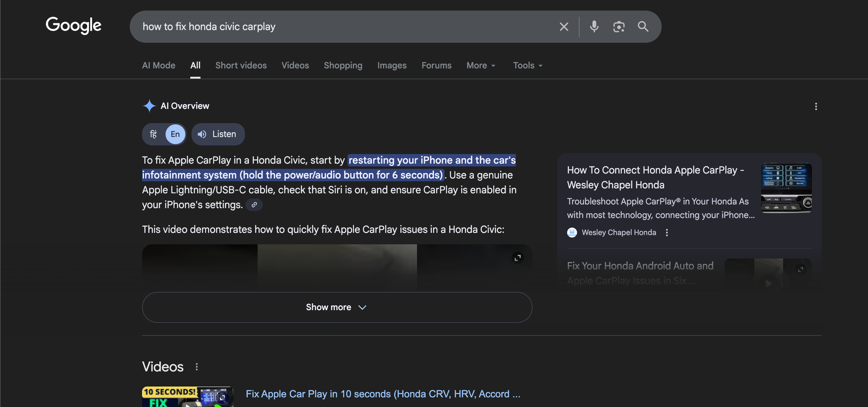Expand the embedded video to fullscreen
The image size is (868, 407).
[517, 258]
